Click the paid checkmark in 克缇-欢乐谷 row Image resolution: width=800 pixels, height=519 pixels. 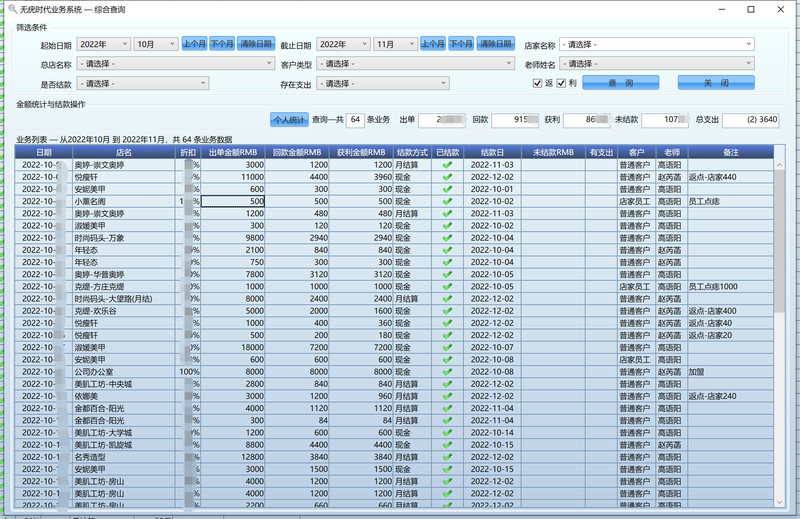447,311
